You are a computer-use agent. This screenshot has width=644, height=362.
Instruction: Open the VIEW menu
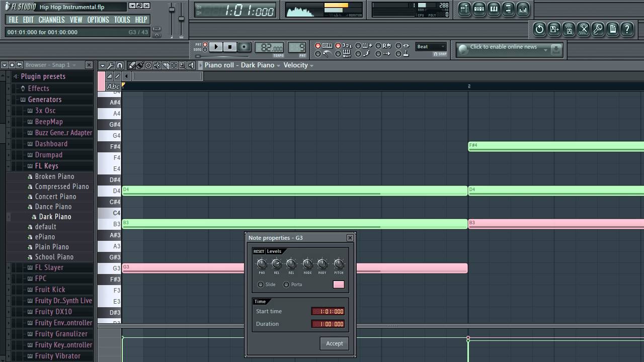point(76,20)
